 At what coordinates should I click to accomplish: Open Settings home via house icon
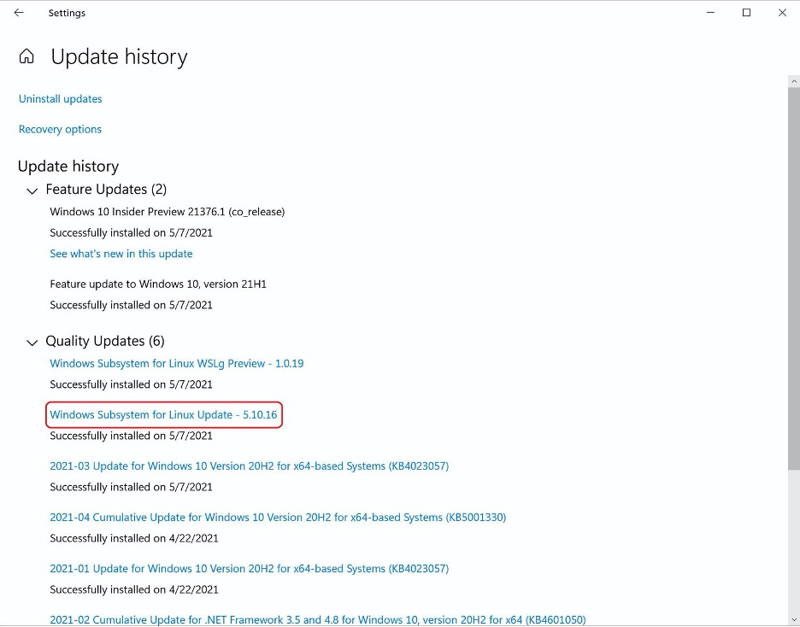[x=27, y=56]
